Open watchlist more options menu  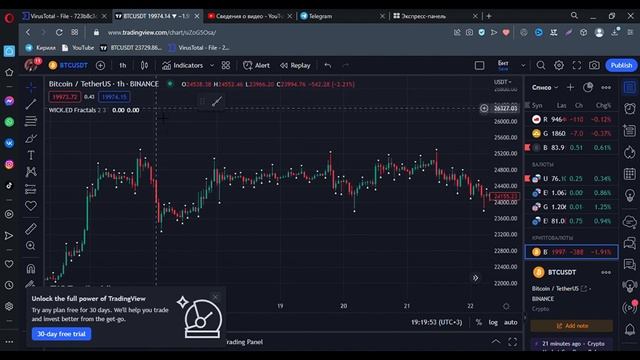(606, 87)
